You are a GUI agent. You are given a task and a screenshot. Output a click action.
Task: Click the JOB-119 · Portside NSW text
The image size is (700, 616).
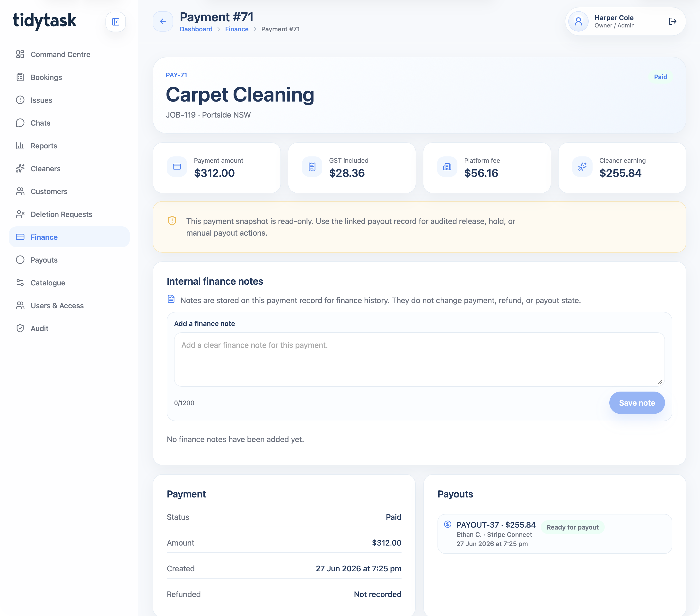[x=208, y=115]
